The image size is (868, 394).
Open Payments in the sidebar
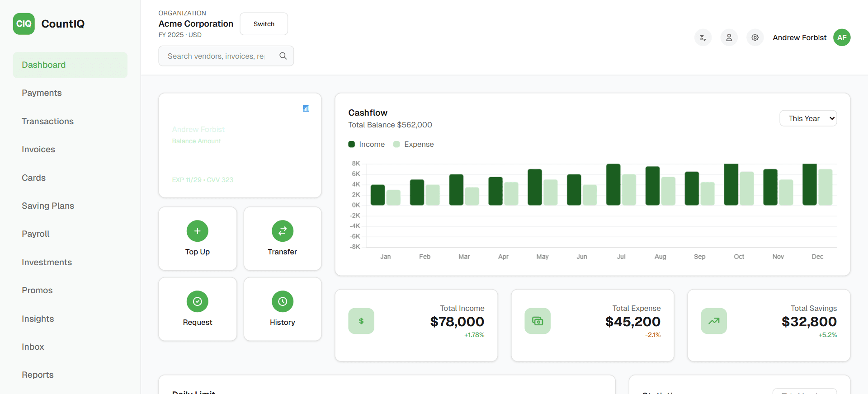coord(70,93)
